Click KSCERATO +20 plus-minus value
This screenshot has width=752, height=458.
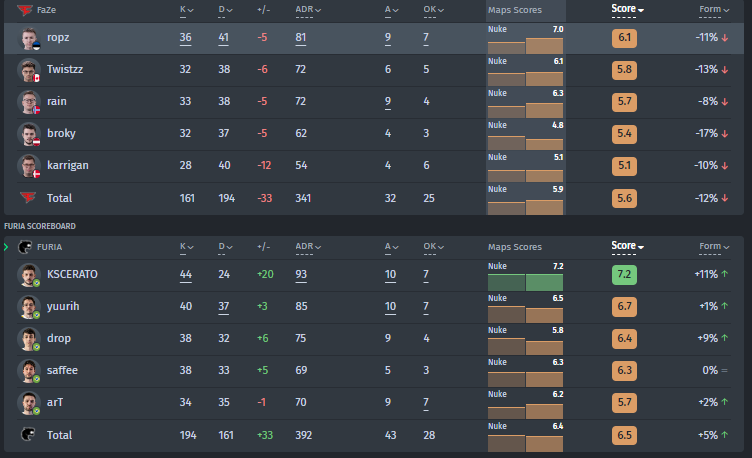coord(265,274)
